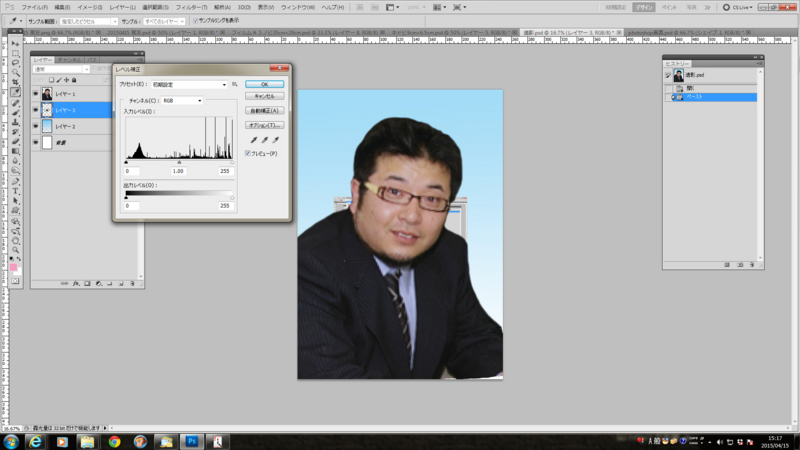The image size is (800, 450).
Task: Pick the black point eyedropper in Levels
Action: tap(254, 140)
